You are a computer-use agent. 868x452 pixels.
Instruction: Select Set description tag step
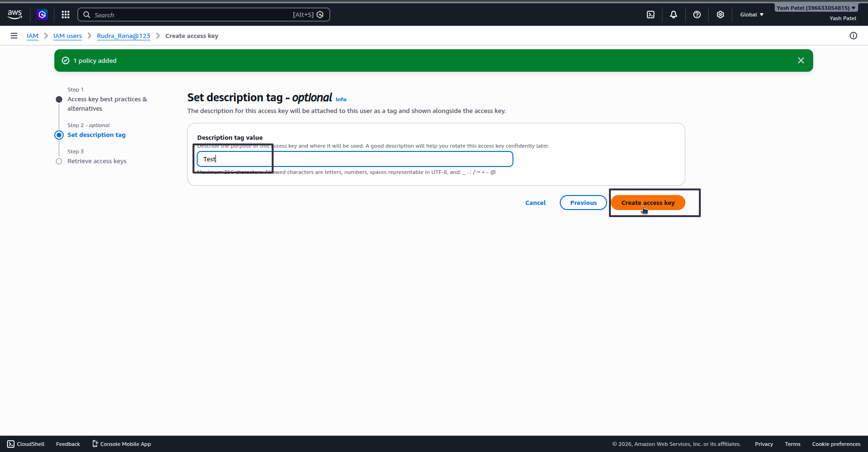(96, 135)
